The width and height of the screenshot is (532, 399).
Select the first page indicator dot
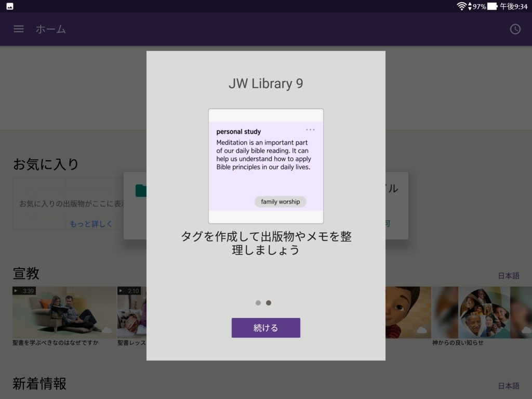pos(258,303)
